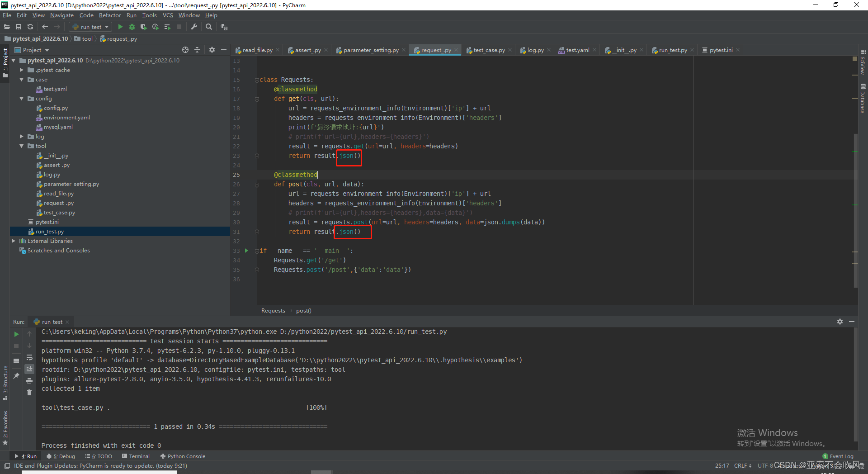868x474 pixels.
Task: Open Run panel settings gear
Action: click(840, 322)
